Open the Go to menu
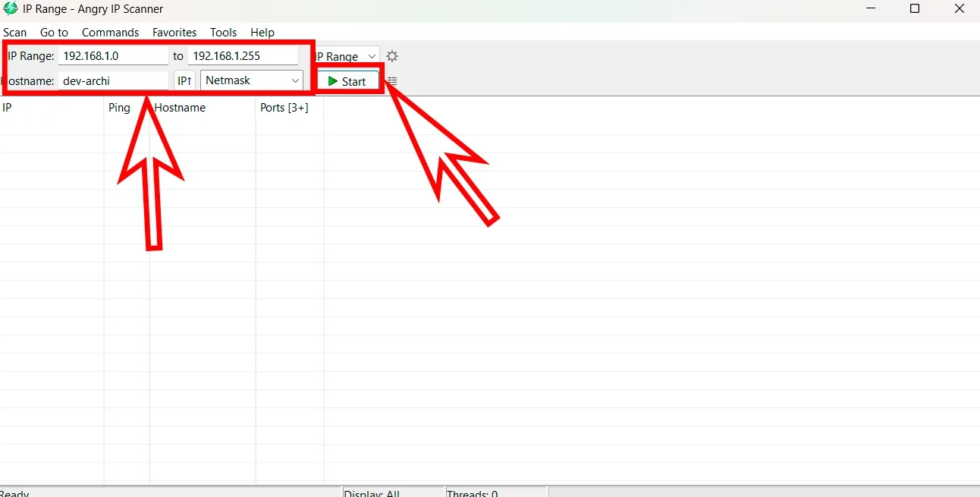Screen dimensions: 980x497 coord(54,33)
